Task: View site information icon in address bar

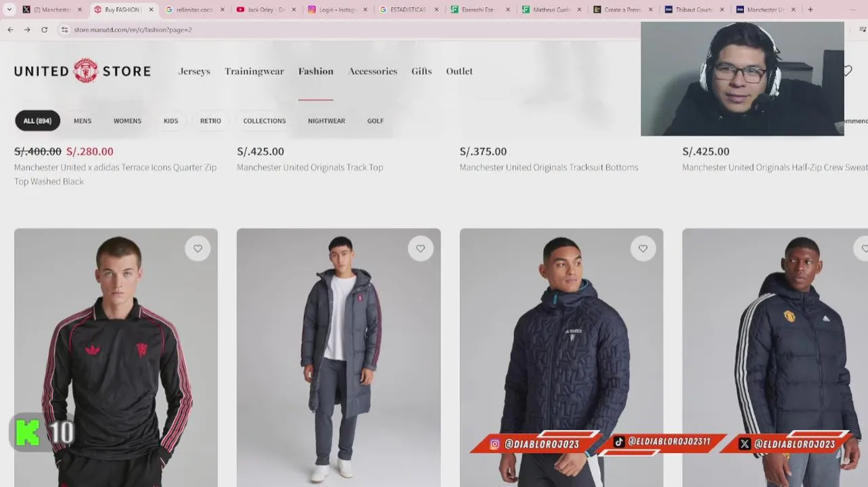Action: pos(65,30)
